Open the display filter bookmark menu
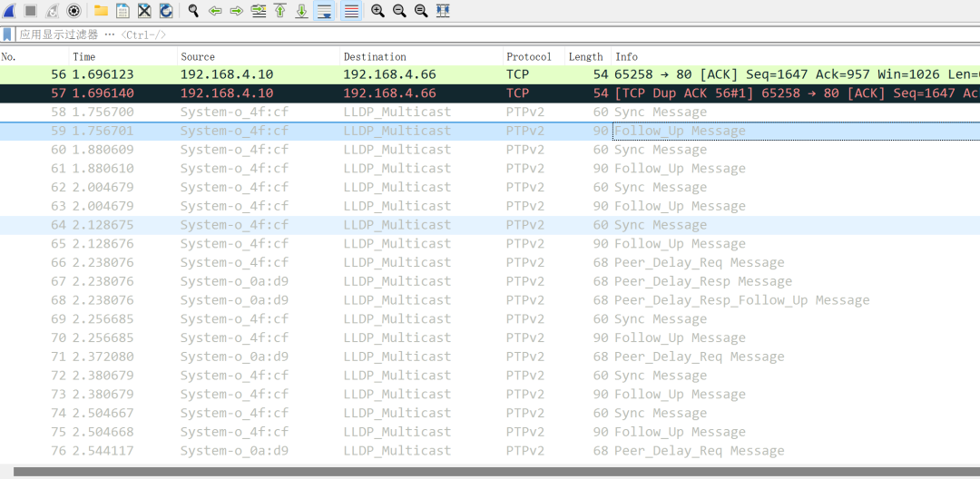This screenshot has width=980, height=479. coord(7,34)
